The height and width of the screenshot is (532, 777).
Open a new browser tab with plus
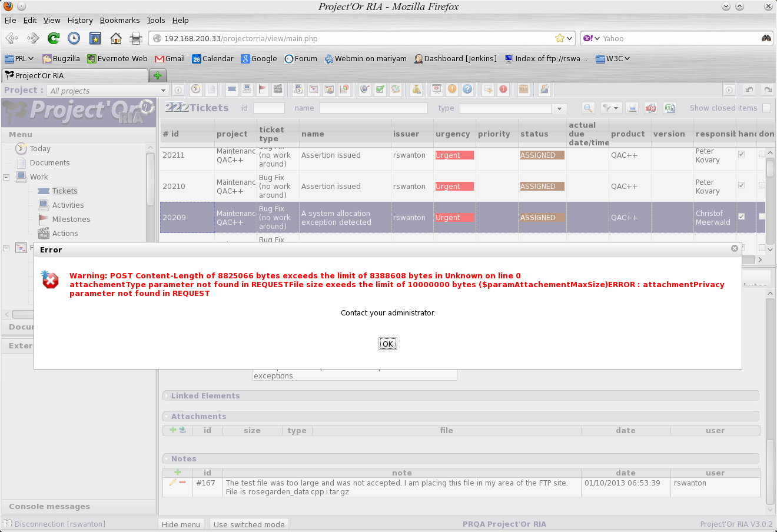click(157, 75)
